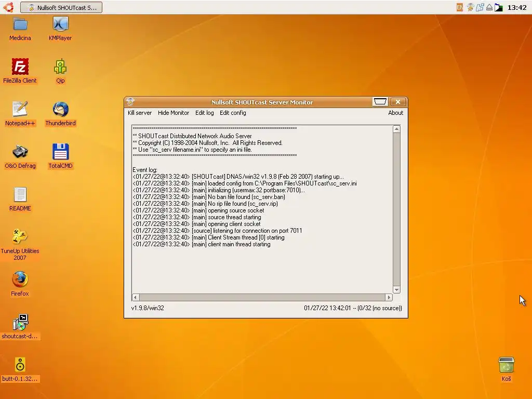Click the status text ending in (0/32 (no source))

coord(353,308)
